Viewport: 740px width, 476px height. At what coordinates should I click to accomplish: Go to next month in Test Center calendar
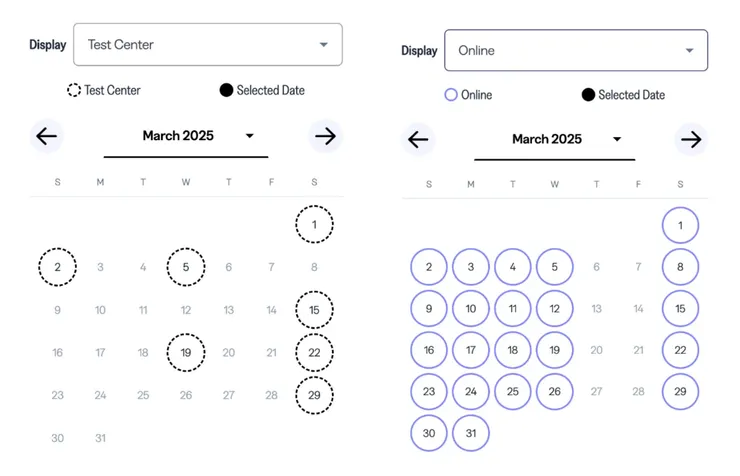tap(325, 137)
